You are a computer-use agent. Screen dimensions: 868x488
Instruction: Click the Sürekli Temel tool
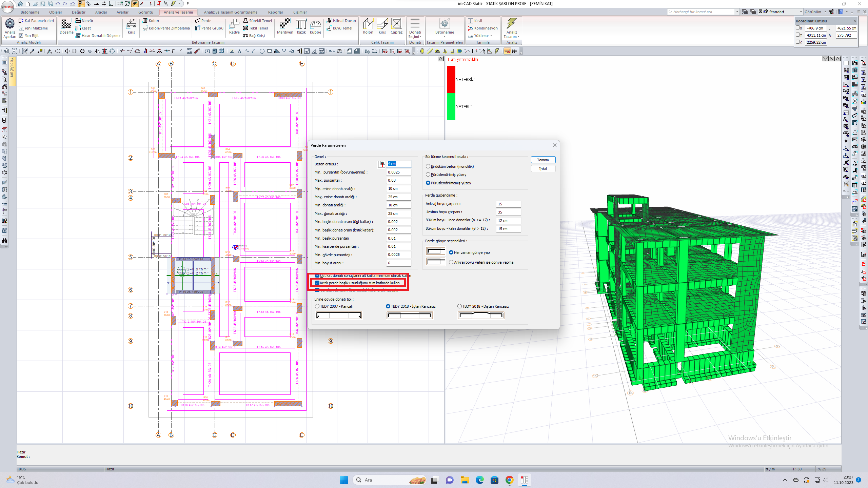coord(257,21)
